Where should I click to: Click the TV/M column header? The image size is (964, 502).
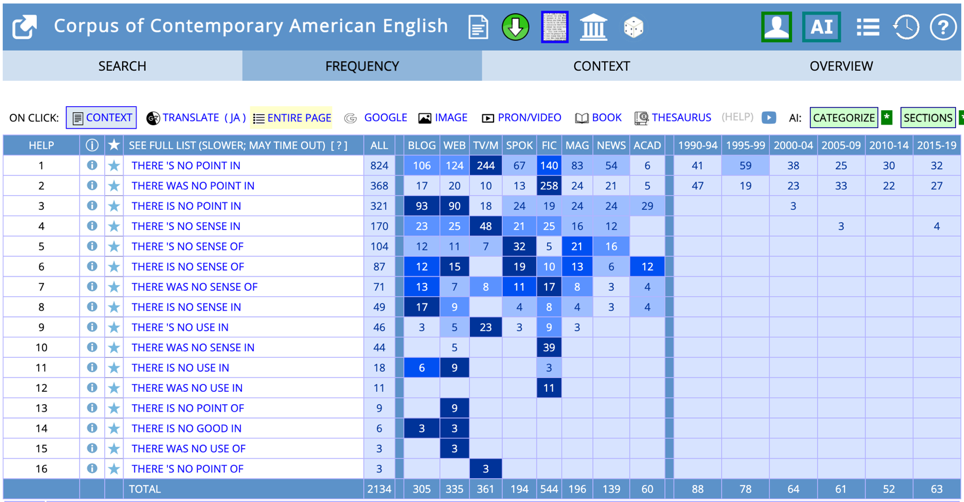pos(485,146)
